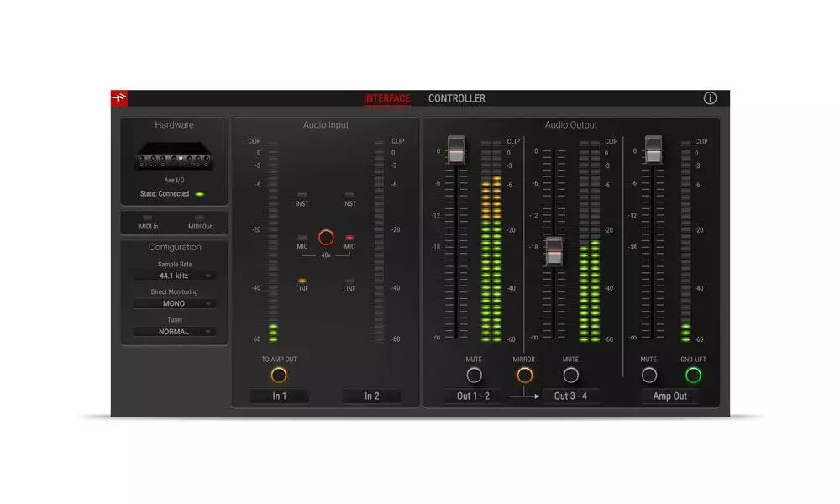This screenshot has width=840, height=504.
Task: Click the 'Audio Input' panel heading
Action: (326, 125)
